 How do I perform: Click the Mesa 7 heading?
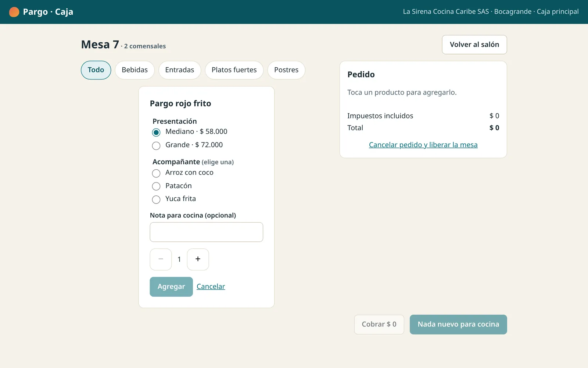pos(100,45)
